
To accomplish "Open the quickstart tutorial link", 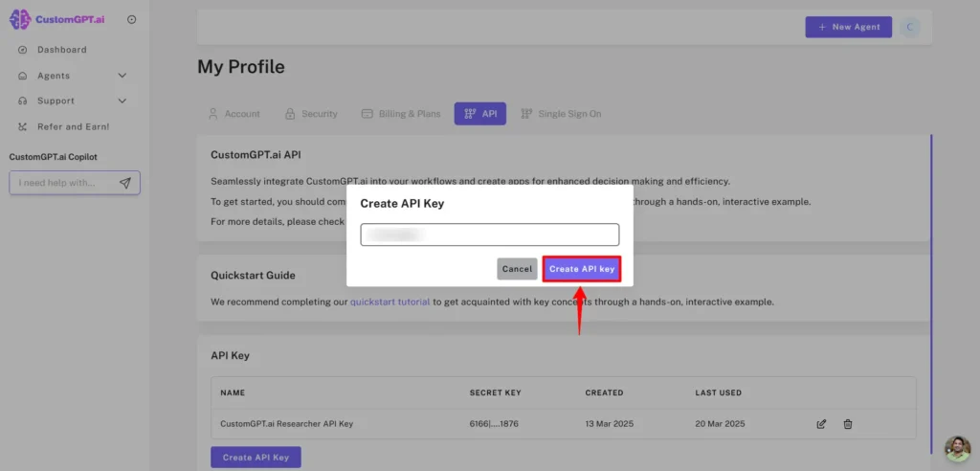I will pyautogui.click(x=390, y=302).
